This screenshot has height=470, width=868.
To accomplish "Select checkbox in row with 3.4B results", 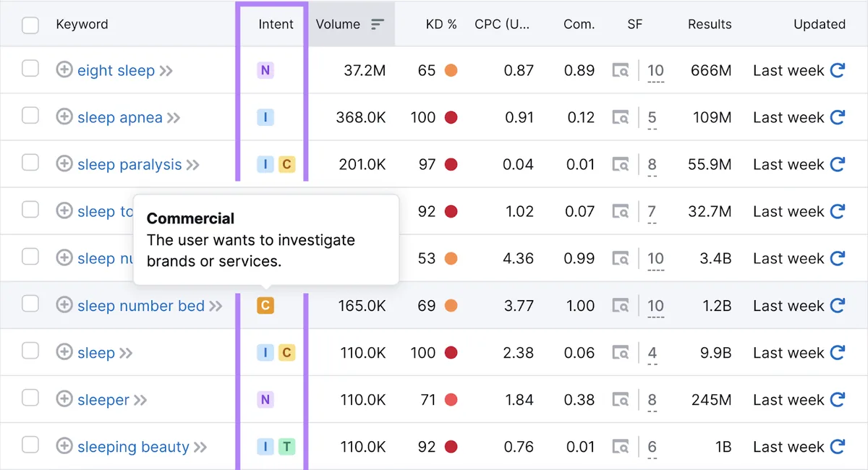I will click(x=30, y=257).
